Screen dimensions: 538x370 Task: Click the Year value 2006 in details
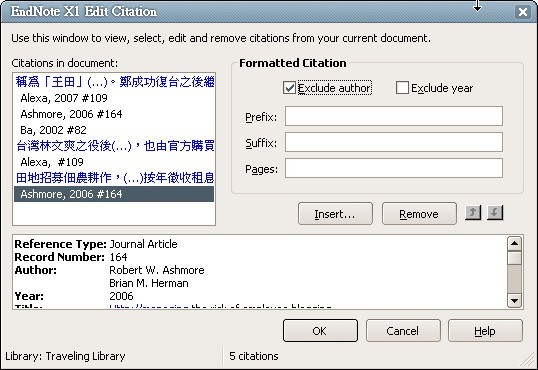[121, 296]
